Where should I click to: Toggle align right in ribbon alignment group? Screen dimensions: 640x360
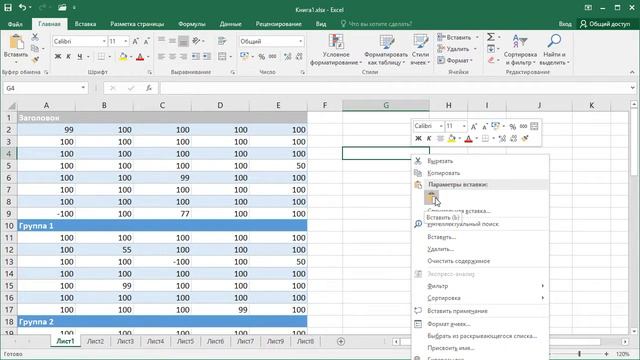click(x=184, y=57)
